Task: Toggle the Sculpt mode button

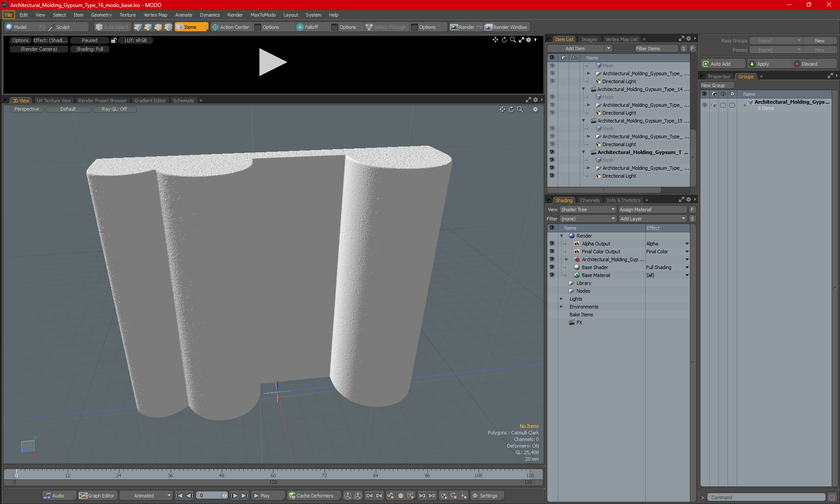Action: pyautogui.click(x=68, y=27)
